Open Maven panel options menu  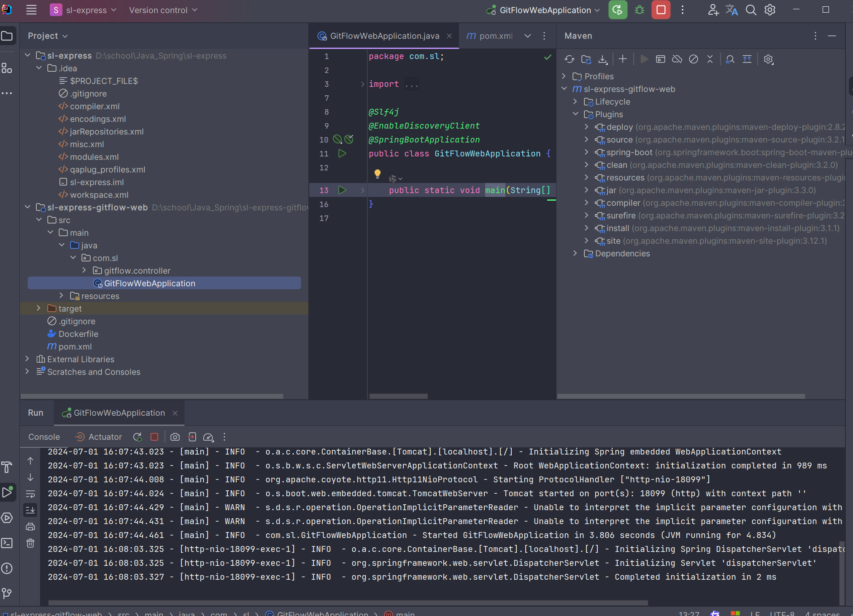coord(815,36)
